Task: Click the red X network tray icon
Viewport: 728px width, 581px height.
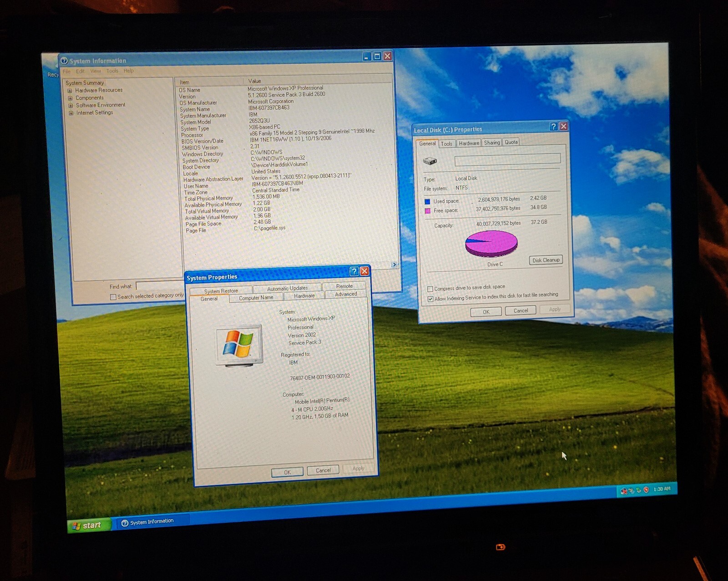Action: (x=624, y=490)
